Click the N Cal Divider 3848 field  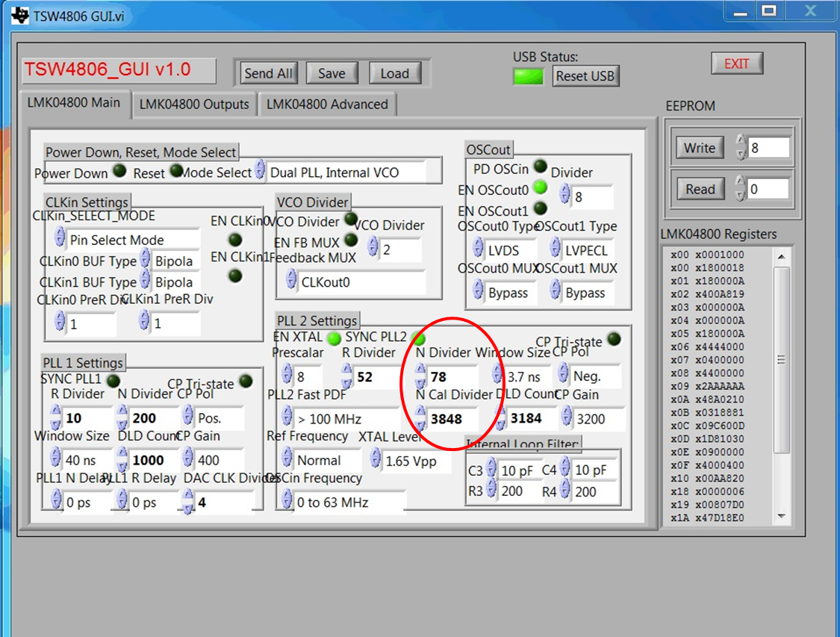[453, 418]
